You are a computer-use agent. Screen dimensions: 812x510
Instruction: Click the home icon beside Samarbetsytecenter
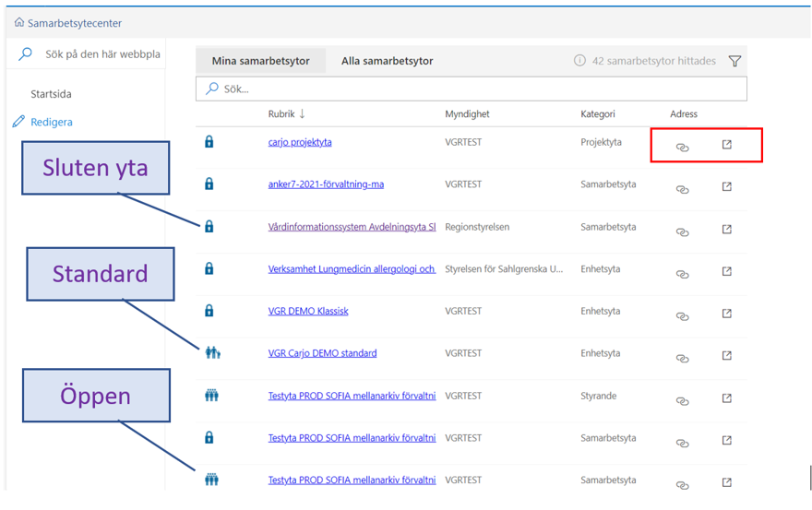[19, 23]
